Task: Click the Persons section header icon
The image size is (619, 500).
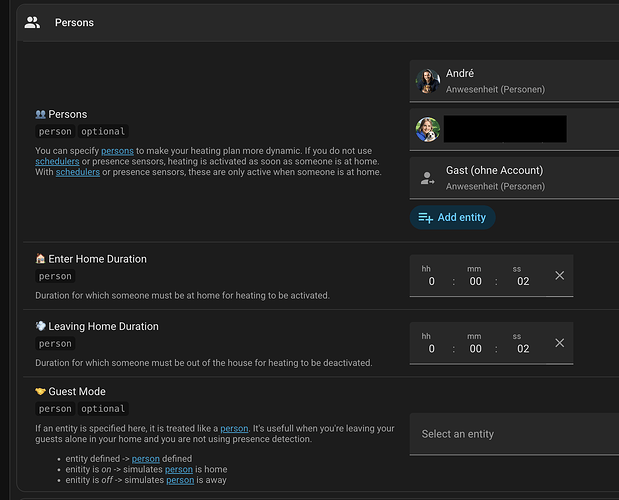Action: pos(32,22)
